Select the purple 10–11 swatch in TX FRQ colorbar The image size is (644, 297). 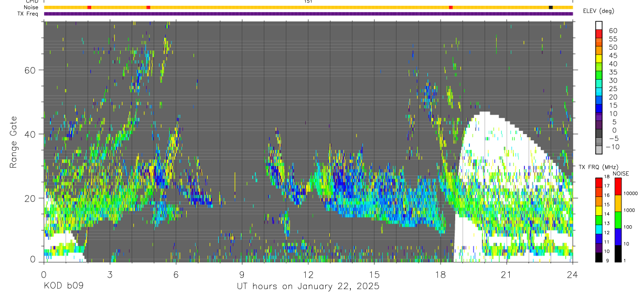coord(599,247)
